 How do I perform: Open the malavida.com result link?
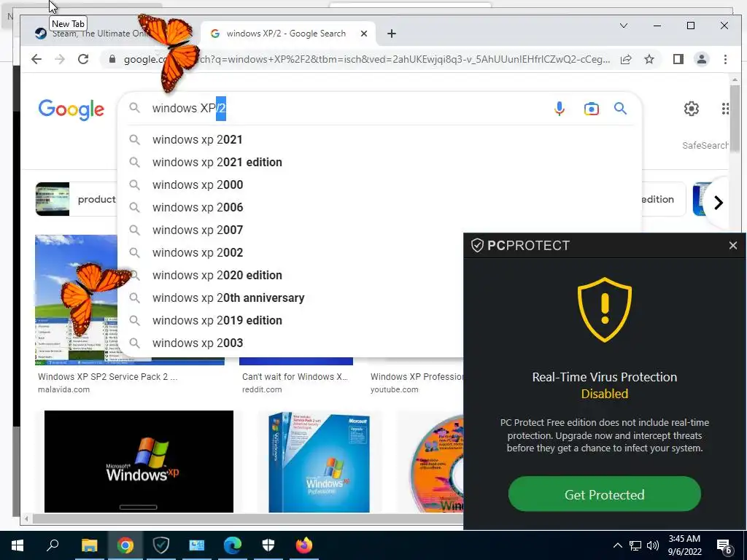(64, 389)
